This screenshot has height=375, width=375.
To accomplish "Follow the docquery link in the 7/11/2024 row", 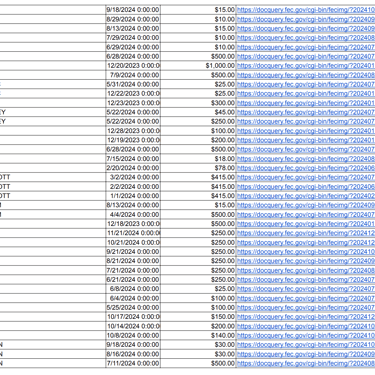I will click(x=306, y=363).
